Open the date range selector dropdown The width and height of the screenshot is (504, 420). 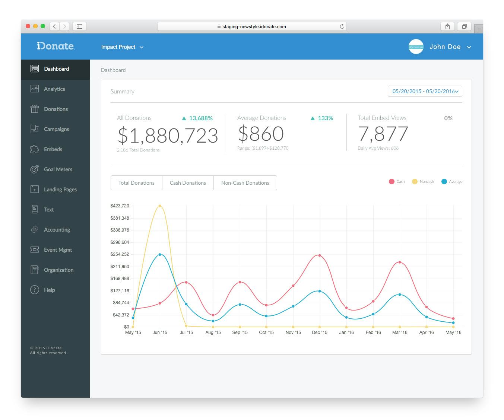[425, 91]
